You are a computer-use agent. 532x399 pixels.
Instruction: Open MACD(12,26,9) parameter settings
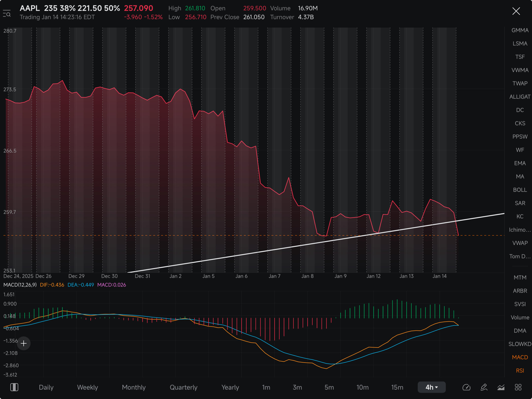point(20,285)
